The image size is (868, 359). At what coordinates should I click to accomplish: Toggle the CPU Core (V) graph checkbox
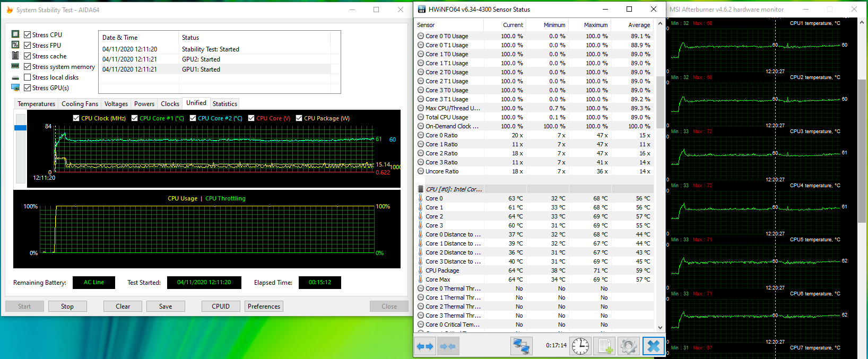point(251,118)
